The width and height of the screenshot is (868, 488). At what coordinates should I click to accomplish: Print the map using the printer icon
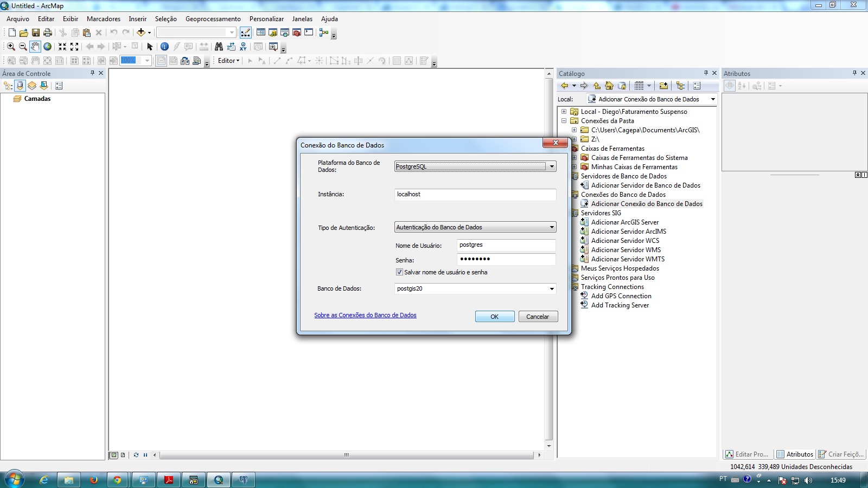pos(48,33)
